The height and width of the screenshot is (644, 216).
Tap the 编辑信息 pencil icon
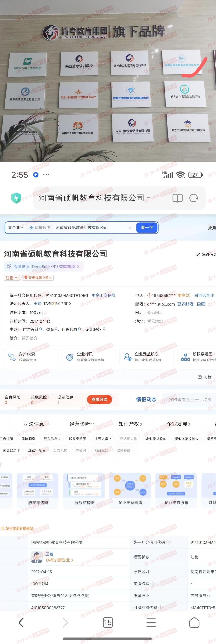[198, 255]
